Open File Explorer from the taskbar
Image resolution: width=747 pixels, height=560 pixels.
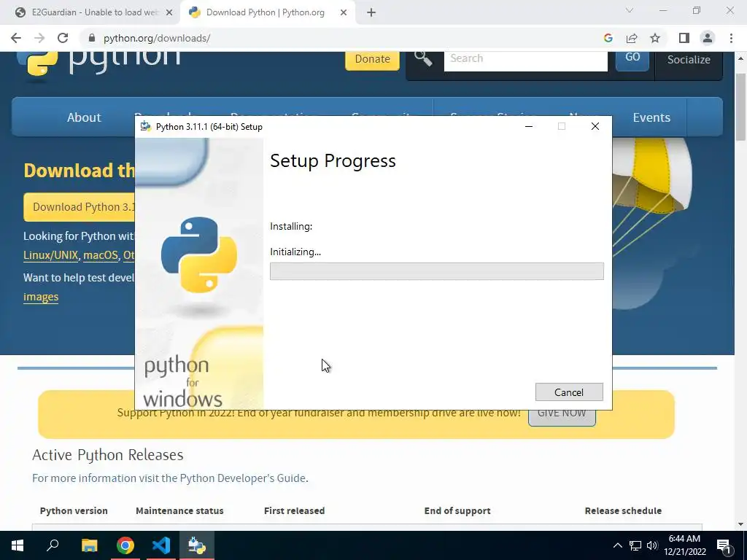(x=89, y=545)
